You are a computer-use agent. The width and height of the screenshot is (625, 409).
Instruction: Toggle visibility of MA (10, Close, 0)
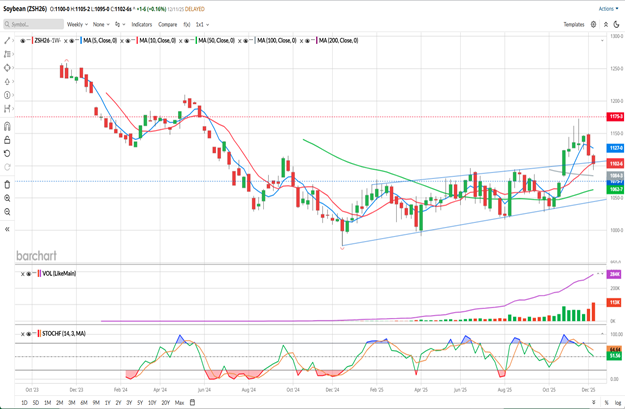128,41
